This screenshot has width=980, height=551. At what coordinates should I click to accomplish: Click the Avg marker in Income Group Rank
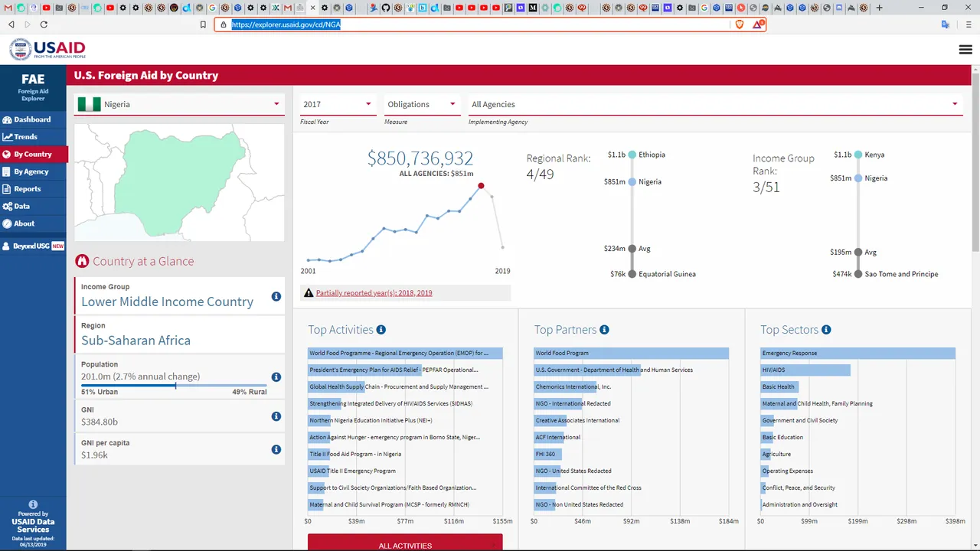pyautogui.click(x=858, y=253)
